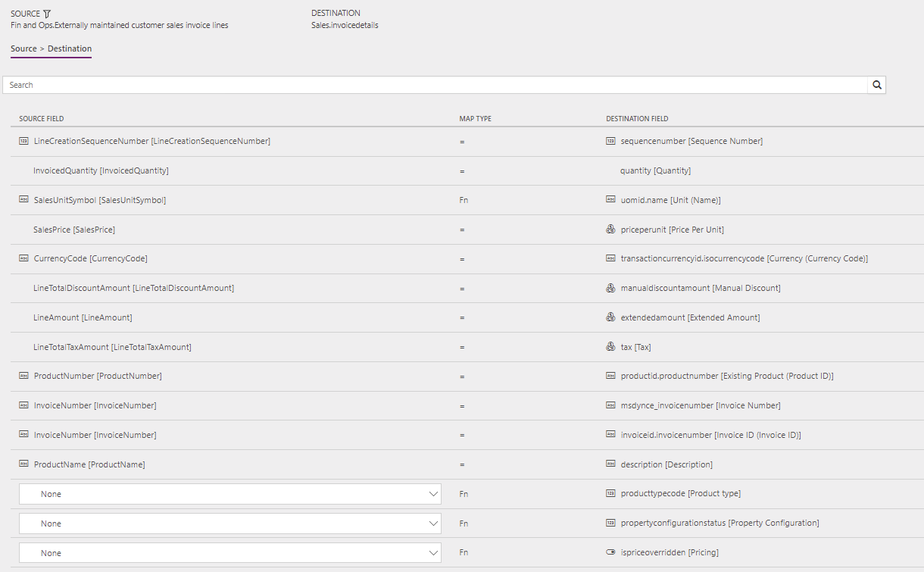The height and width of the screenshot is (572, 924).
Task: Click inside the Search field
Action: (x=303, y=84)
